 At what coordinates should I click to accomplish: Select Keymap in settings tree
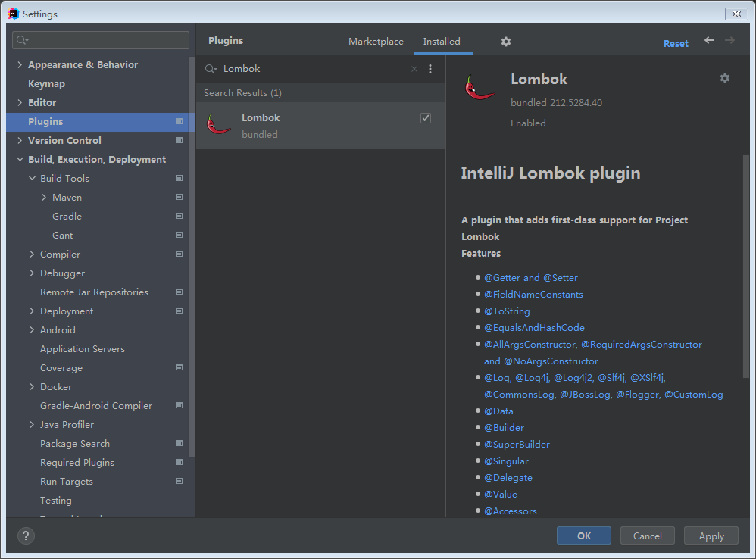[46, 83]
